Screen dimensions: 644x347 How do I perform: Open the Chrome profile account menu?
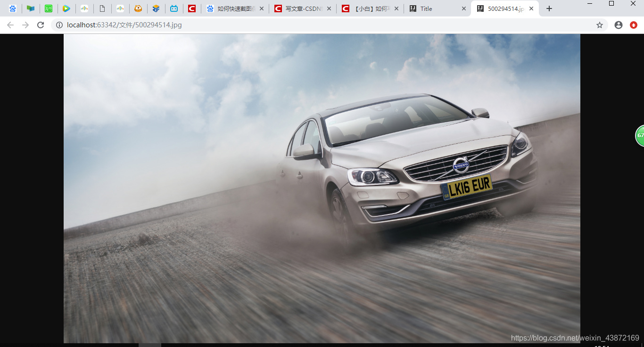click(619, 25)
